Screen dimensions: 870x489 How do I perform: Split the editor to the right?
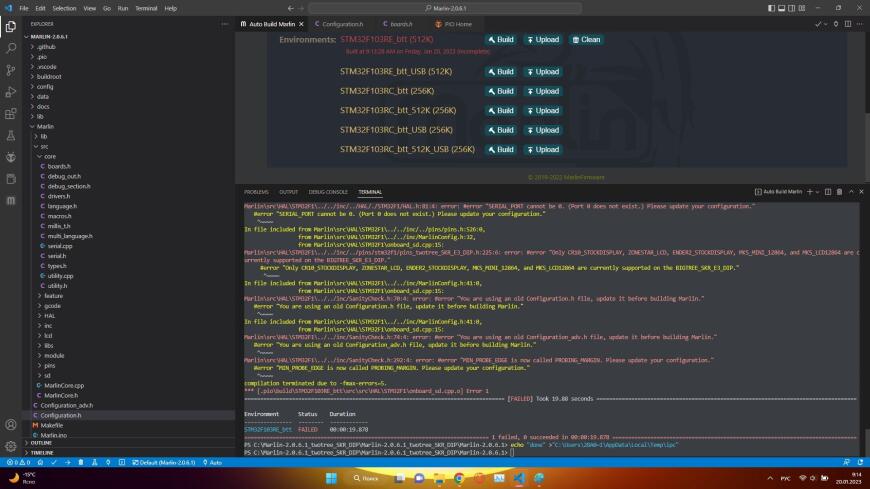[x=848, y=24]
